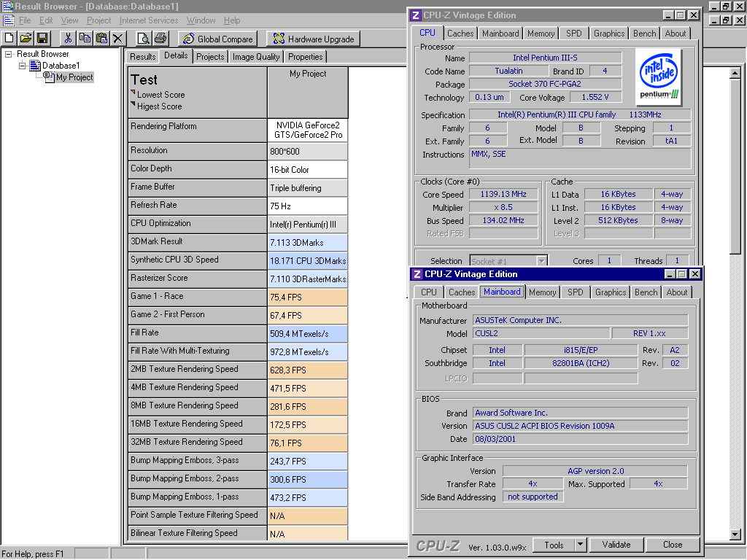Click the Open folder toolbar icon
747x560 pixels.
tap(26, 38)
